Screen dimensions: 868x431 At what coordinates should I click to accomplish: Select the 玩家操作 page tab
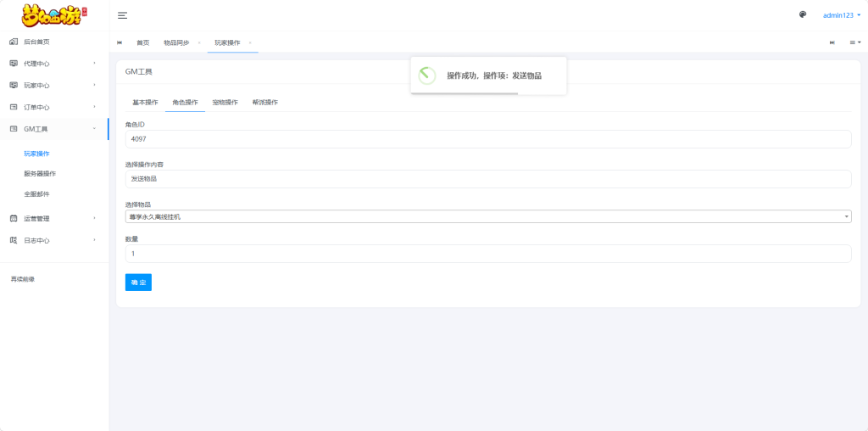tap(227, 42)
